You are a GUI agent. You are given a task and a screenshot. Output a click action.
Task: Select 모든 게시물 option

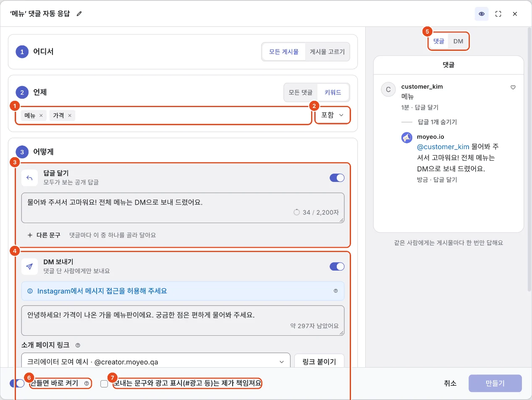pyautogui.click(x=284, y=52)
